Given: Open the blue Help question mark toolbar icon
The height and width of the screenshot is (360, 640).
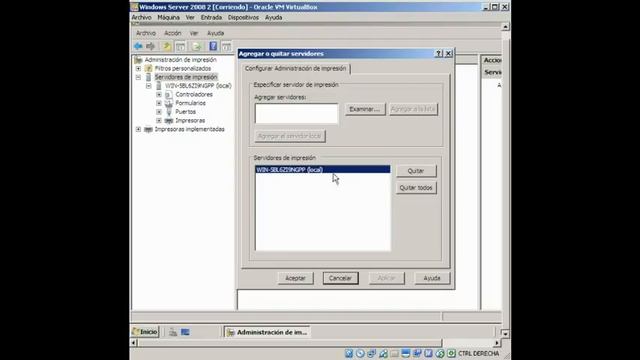Looking at the screenshot, I should (213, 46).
